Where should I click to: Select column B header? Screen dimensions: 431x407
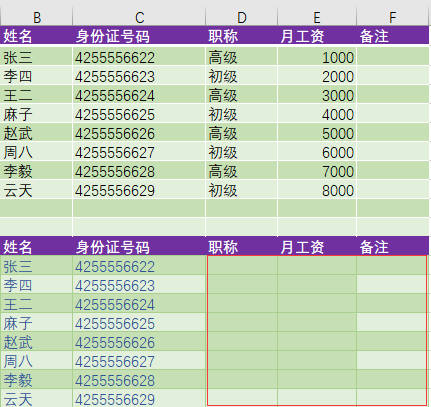(37, 17)
